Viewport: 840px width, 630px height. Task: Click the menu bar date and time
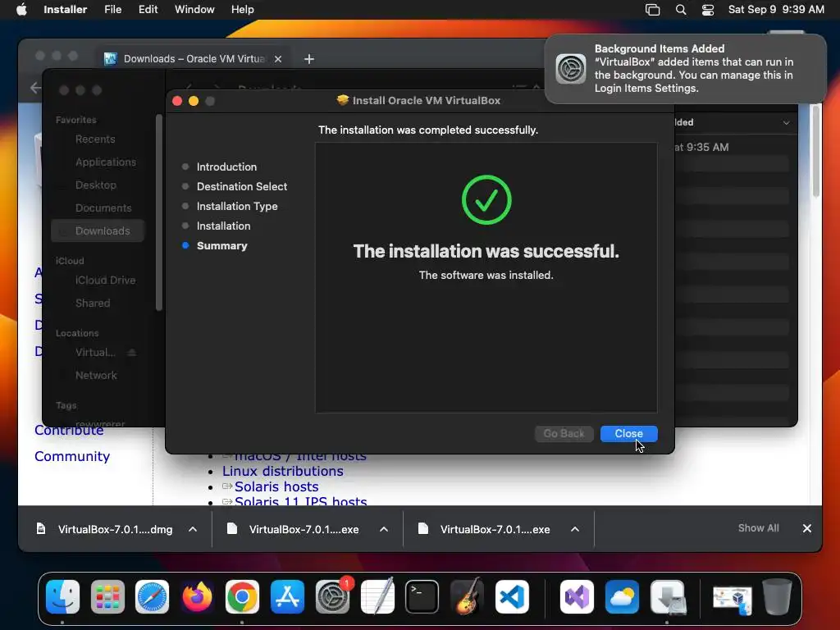click(x=776, y=10)
